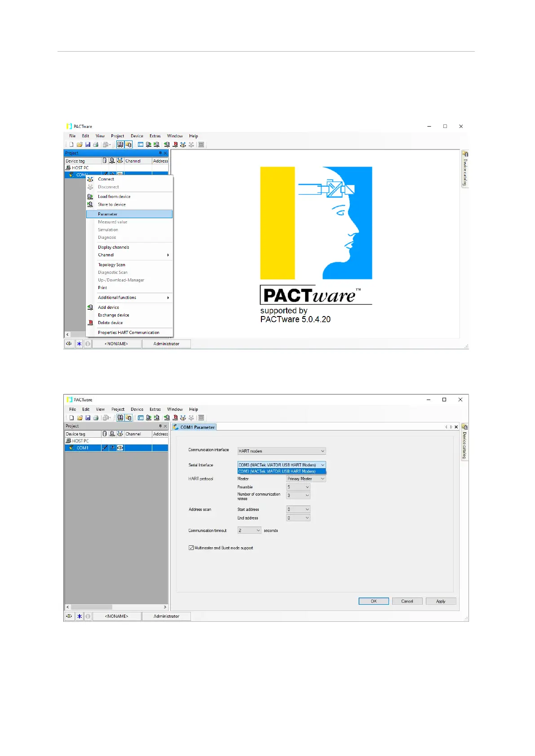Open Number of communication retries dropdown
This screenshot has height=756, width=535.
[298, 496]
